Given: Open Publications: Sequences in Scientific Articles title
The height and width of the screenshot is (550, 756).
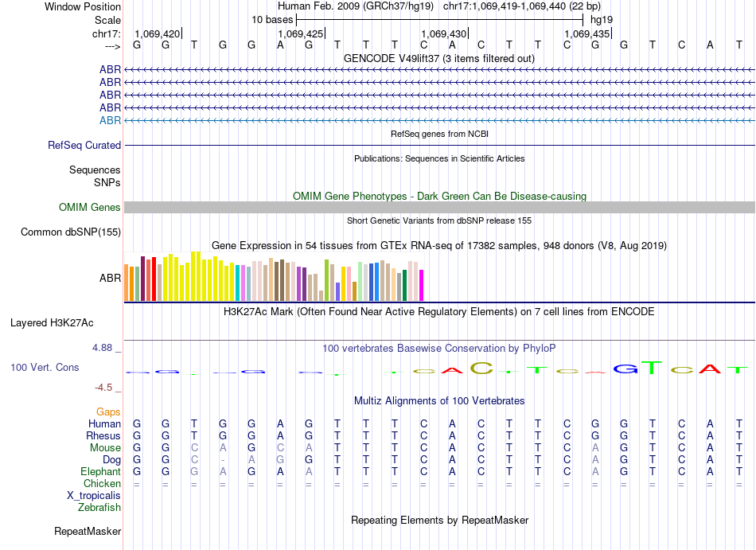Looking at the screenshot, I should tap(439, 158).
